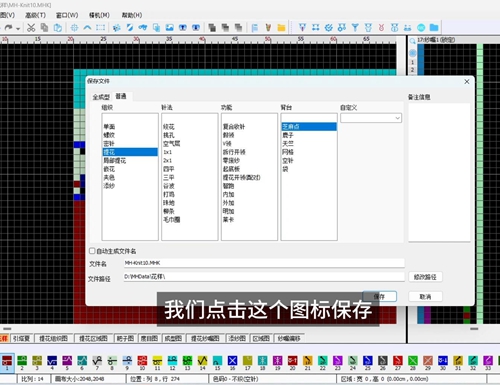The height and width of the screenshot is (385, 500).
Task: Enable the 自动生成文件名 checkbox
Action: (x=92, y=251)
